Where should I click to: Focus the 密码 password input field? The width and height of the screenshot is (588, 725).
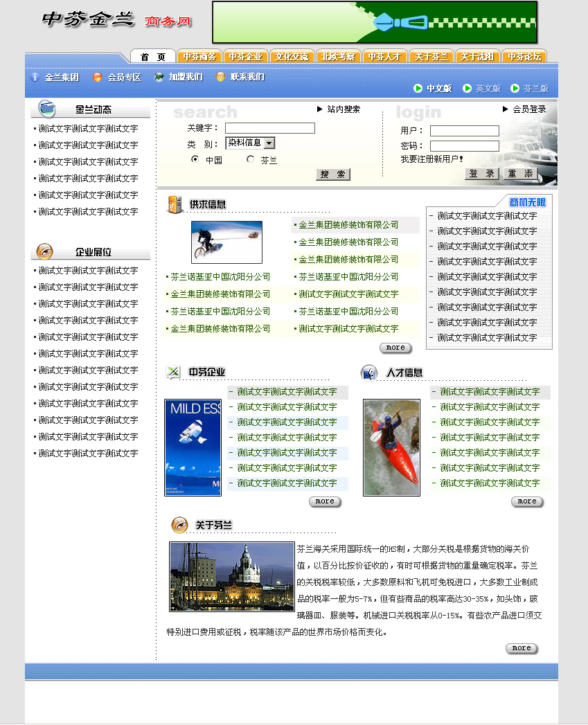point(465,146)
